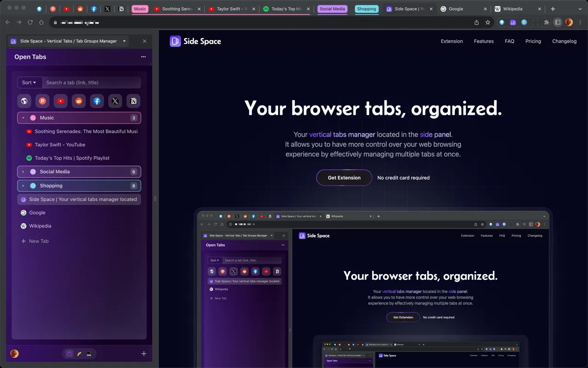Click the blue color dot on Shopping group
The image size is (588, 368).
[33, 185]
